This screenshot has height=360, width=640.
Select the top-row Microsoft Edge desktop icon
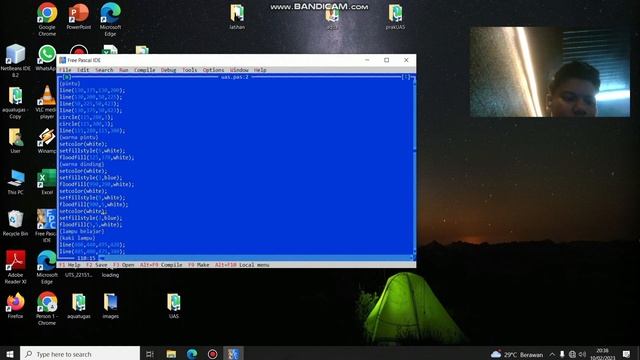(x=110, y=19)
